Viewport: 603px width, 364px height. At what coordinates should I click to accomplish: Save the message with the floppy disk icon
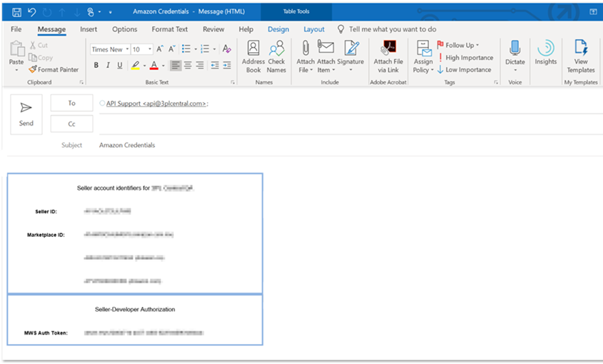[x=16, y=12]
